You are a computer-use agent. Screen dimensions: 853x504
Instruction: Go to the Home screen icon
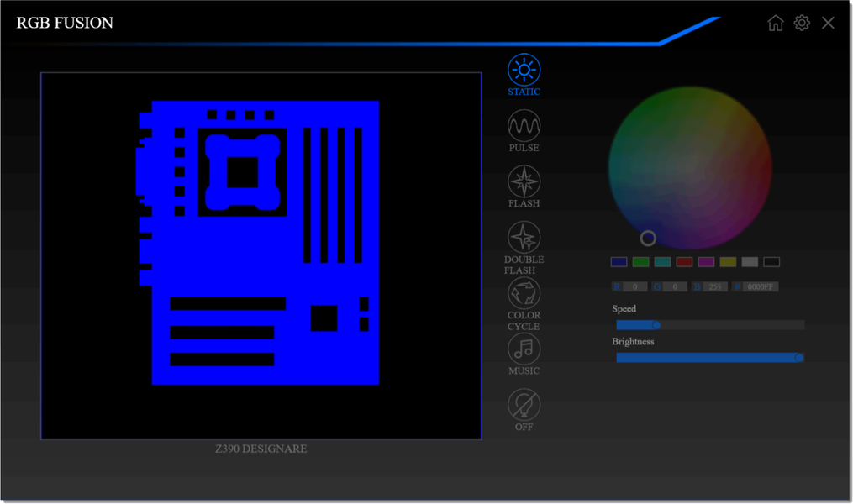776,23
